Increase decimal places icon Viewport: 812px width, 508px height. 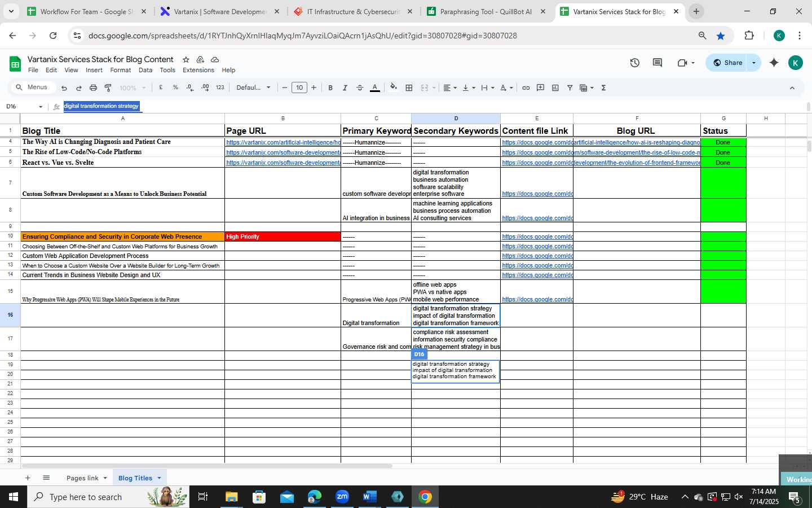click(205, 87)
